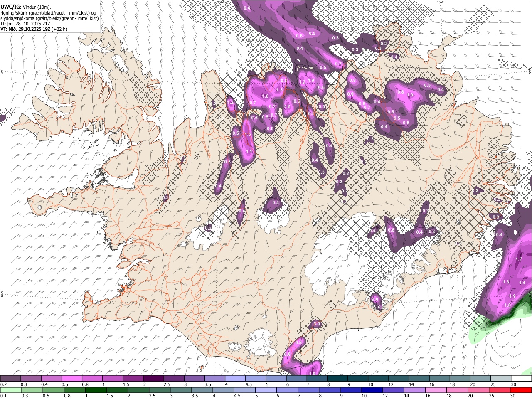Image resolution: width=532 pixels, height=399 pixels.
Task: Click the 'VT: Mið. 29.10.2025 19Z (+22 h)' line
Action: (34, 29)
